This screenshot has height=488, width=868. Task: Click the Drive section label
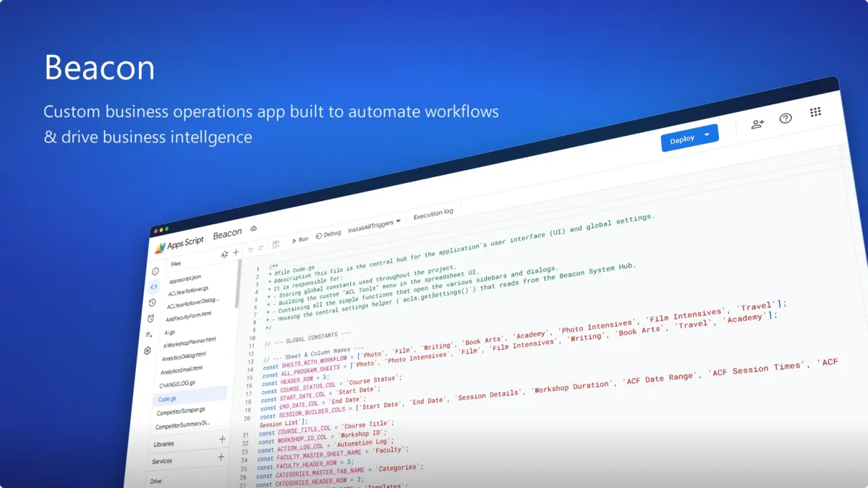(x=156, y=481)
